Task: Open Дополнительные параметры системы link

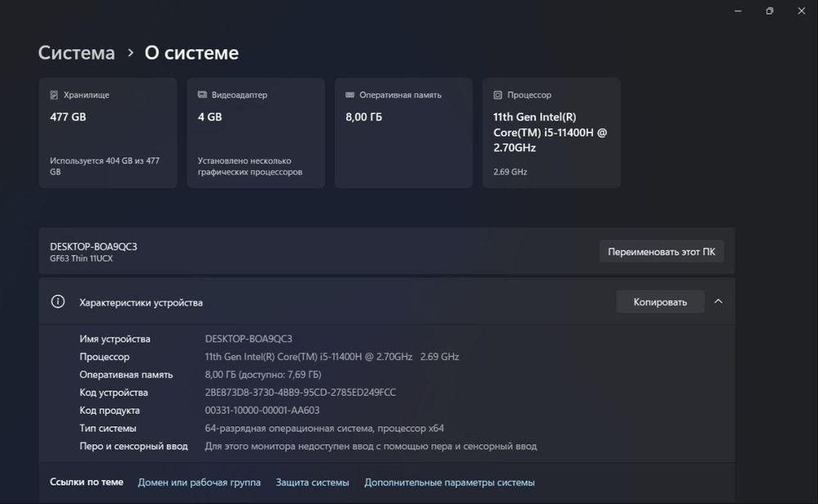Action: [x=450, y=483]
